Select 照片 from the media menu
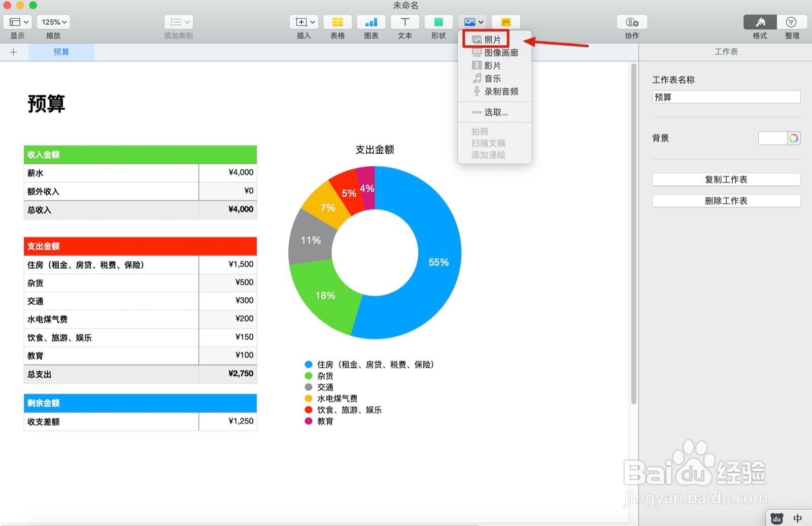 point(491,39)
